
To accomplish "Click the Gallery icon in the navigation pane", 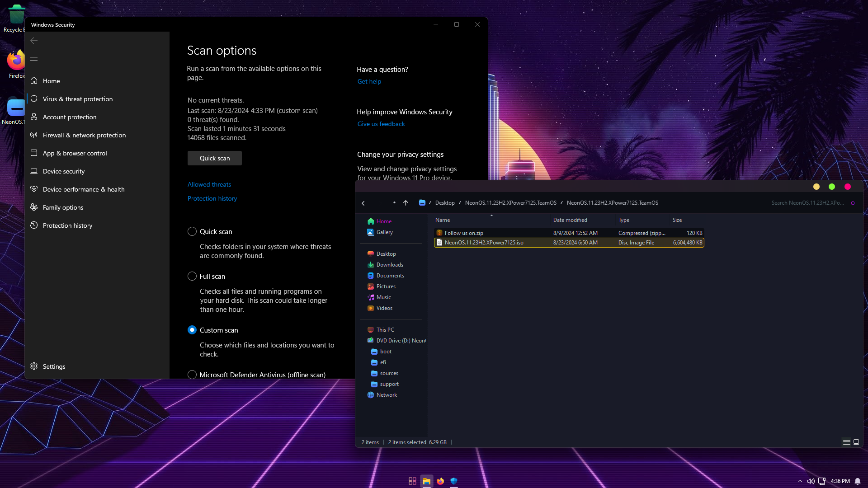I will [371, 232].
